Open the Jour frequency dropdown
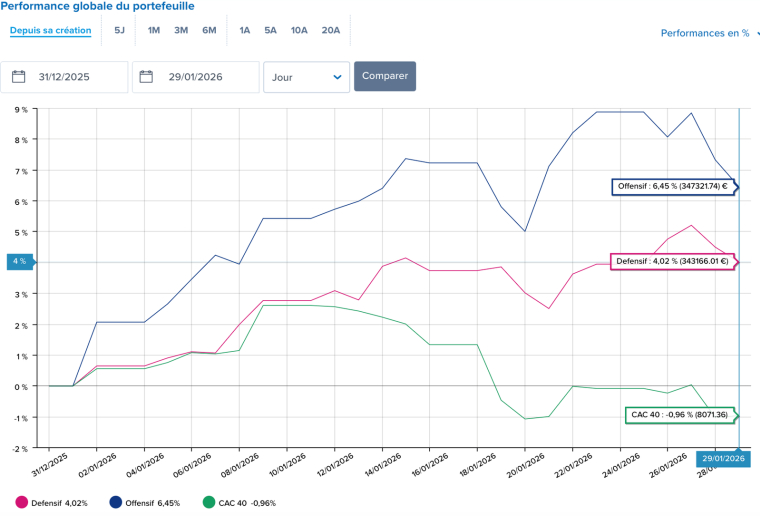Viewport: 760px width, 516px height. tap(306, 77)
